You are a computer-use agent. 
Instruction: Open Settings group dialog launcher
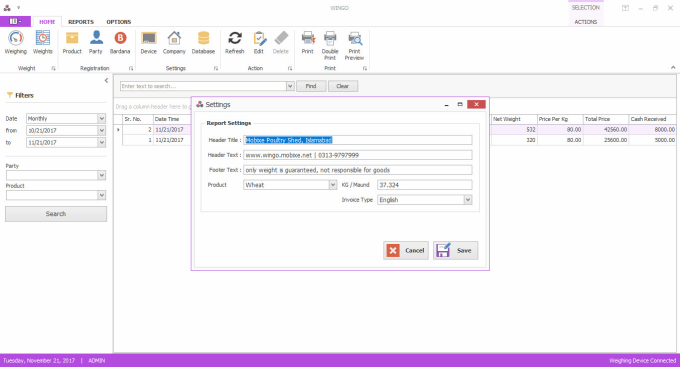point(216,68)
